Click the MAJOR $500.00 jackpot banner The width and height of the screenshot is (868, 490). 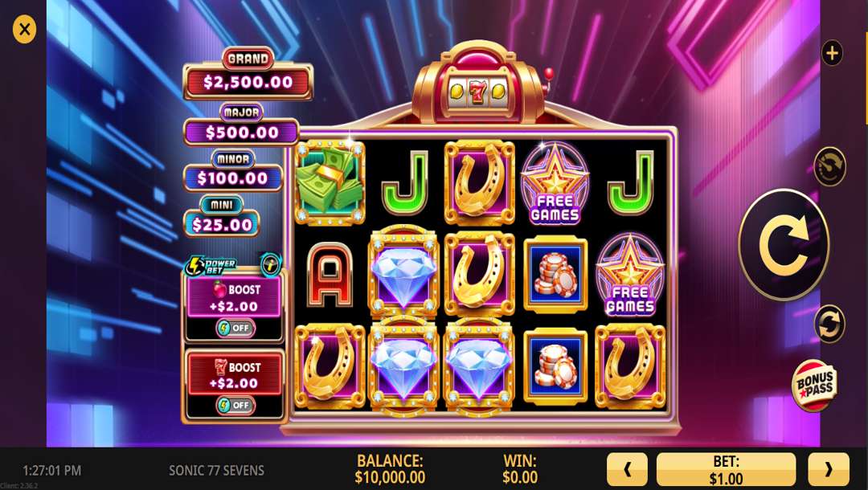[x=241, y=125]
